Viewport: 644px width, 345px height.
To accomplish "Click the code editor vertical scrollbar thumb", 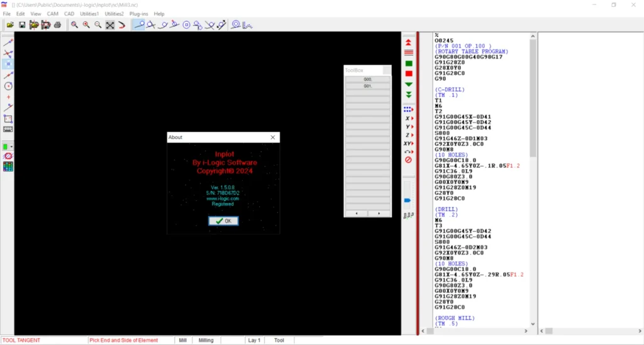I will (533, 99).
